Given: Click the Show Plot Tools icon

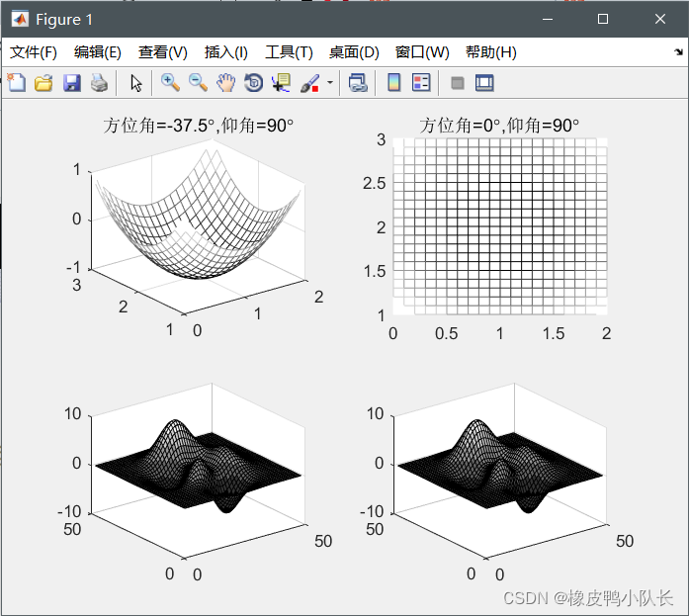Looking at the screenshot, I should tap(484, 83).
